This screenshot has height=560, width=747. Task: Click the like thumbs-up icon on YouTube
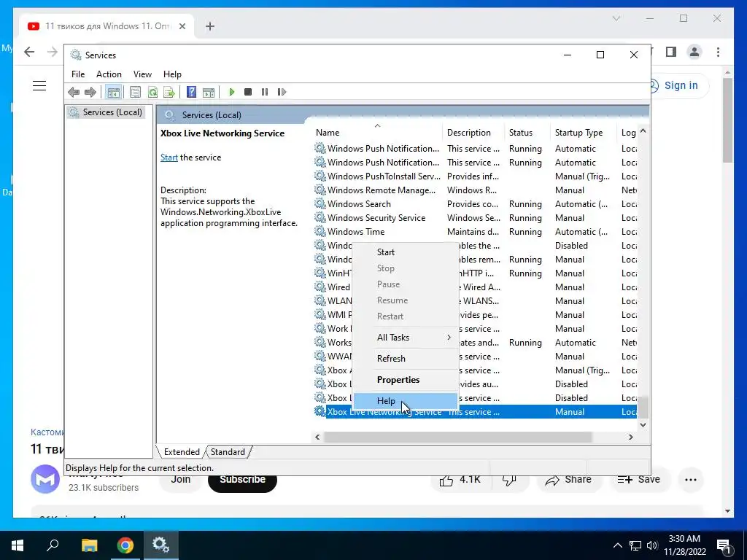pyautogui.click(x=446, y=481)
